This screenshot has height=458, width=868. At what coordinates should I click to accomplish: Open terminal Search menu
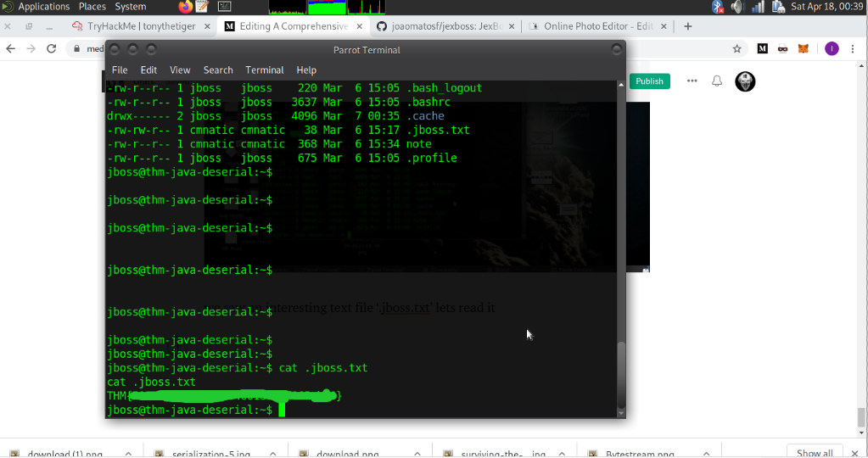(218, 70)
